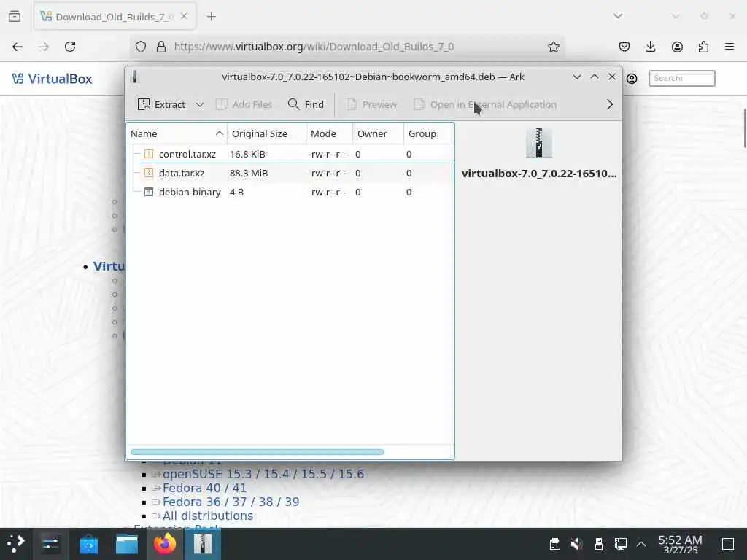Click the debian-binary file icon

(149, 192)
